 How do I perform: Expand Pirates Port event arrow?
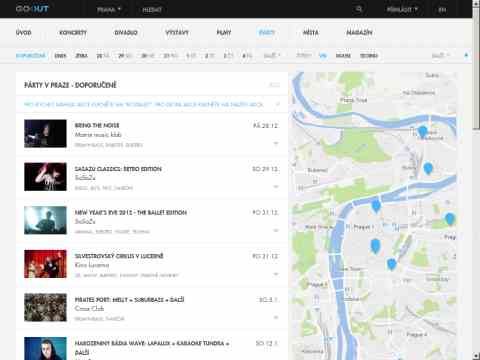coord(276,318)
